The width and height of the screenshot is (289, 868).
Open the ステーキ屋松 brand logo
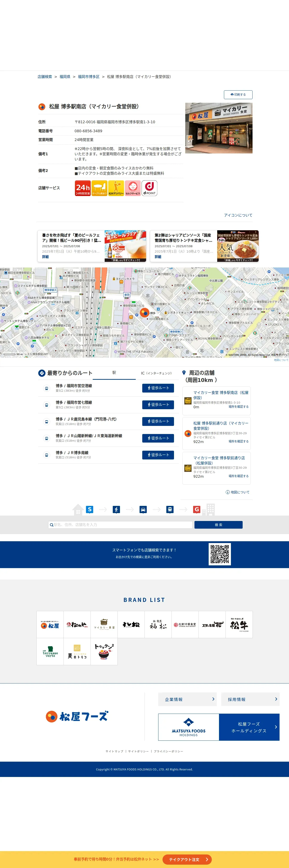click(212, 624)
